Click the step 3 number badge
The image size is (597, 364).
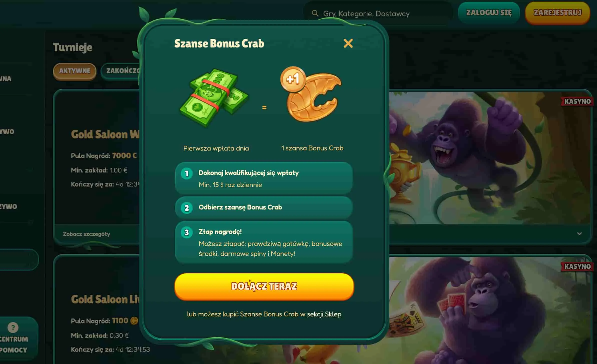(187, 232)
